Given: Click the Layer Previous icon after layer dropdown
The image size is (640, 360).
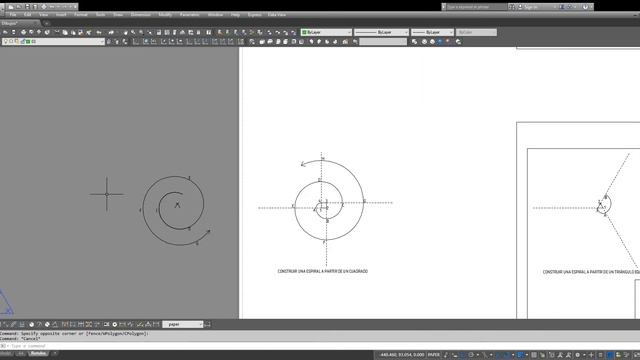Looking at the screenshot, I should (117, 41).
